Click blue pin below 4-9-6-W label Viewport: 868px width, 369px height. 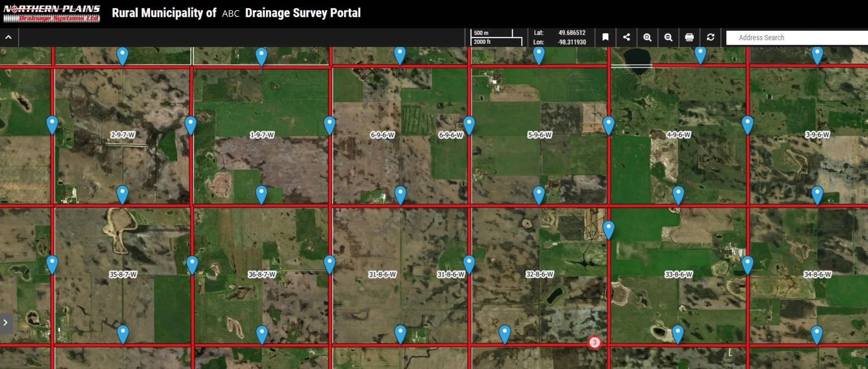pos(678,195)
